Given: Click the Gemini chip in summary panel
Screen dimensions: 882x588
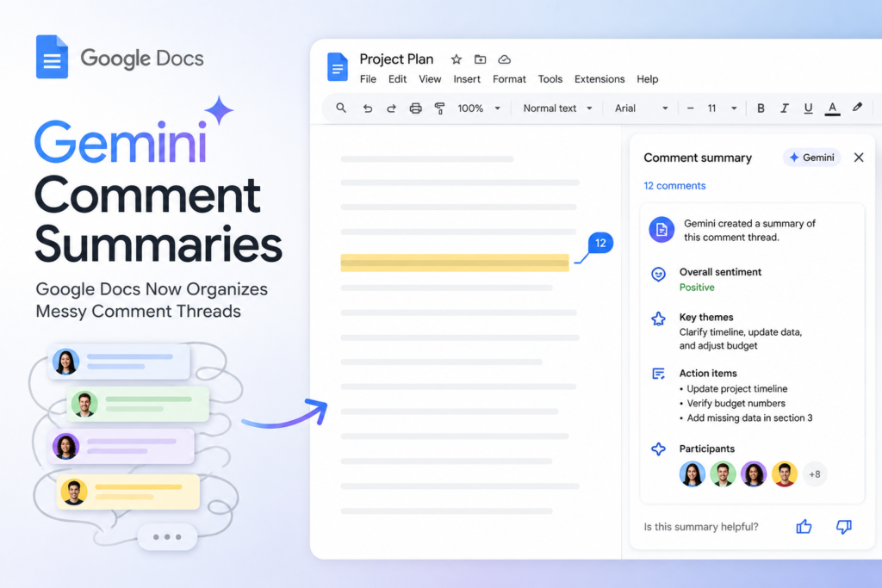Looking at the screenshot, I should click(811, 158).
